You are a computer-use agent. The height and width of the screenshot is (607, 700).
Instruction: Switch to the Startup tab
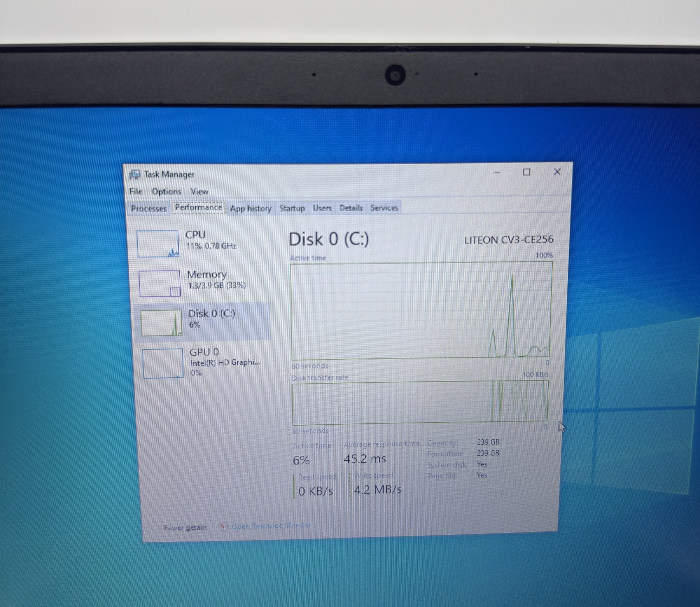292,208
